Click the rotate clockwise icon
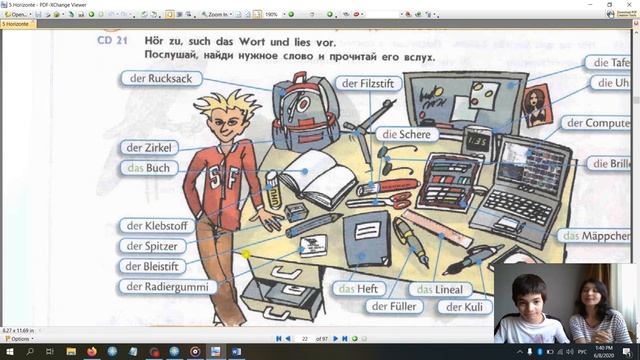 (x=154, y=14)
